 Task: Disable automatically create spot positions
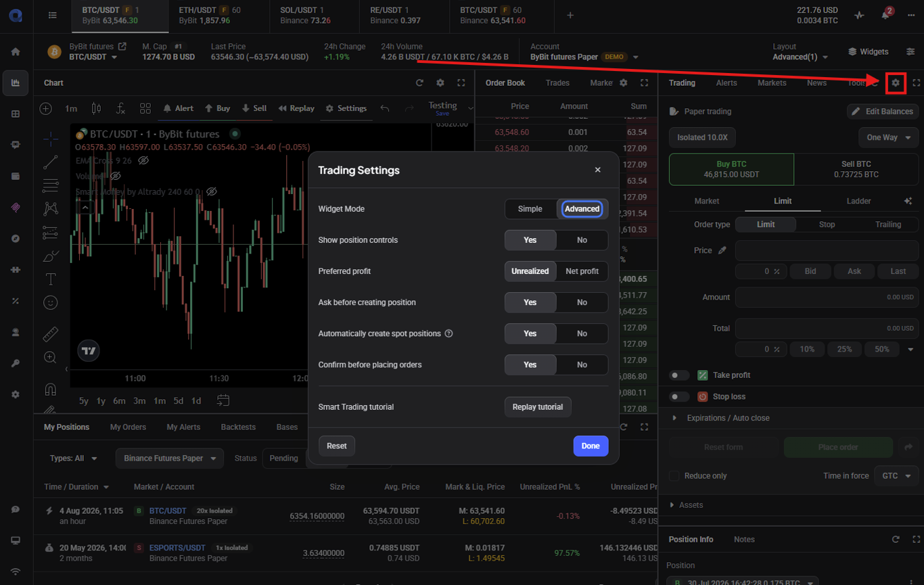click(x=582, y=333)
